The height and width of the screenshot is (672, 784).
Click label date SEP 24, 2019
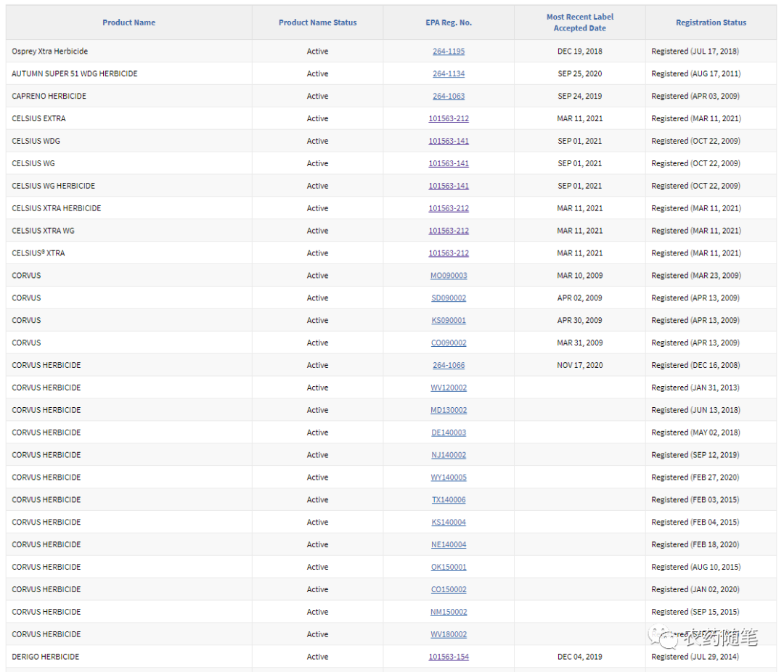click(579, 96)
